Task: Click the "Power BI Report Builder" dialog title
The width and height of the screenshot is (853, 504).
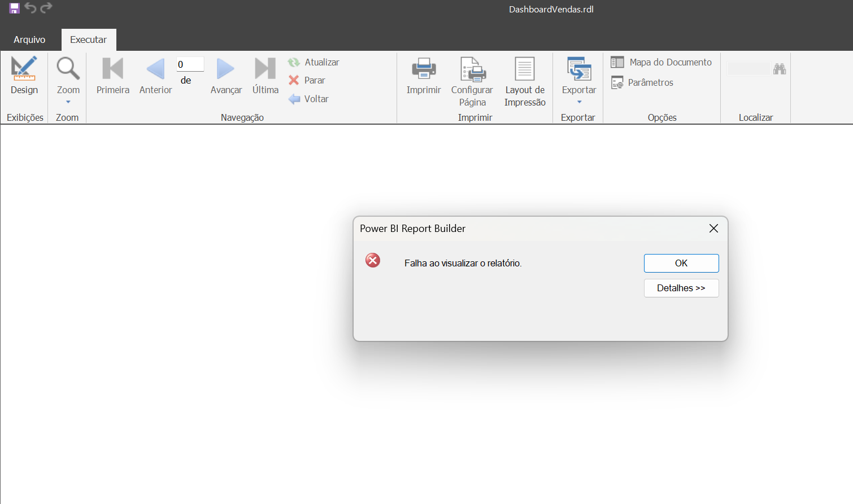Action: point(413,229)
